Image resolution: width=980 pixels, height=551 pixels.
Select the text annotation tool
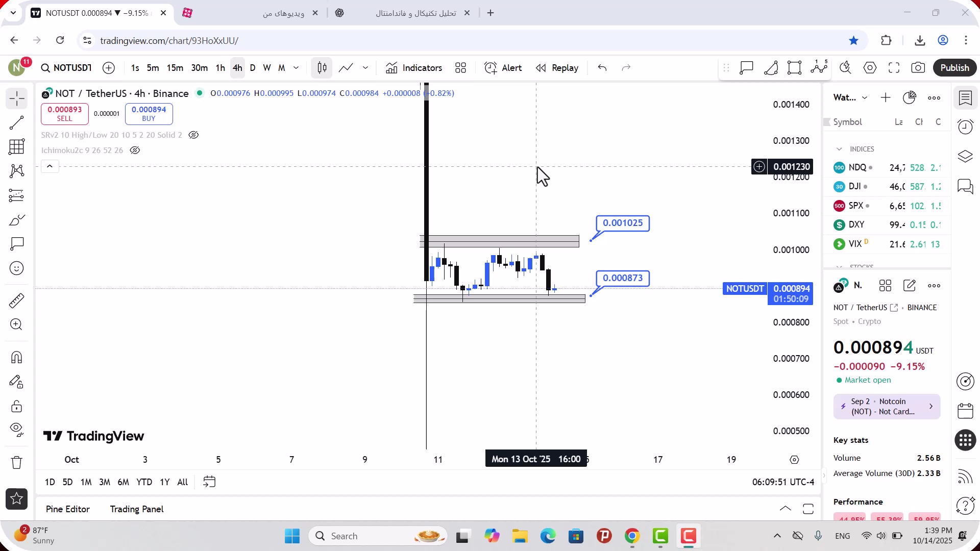tap(17, 244)
